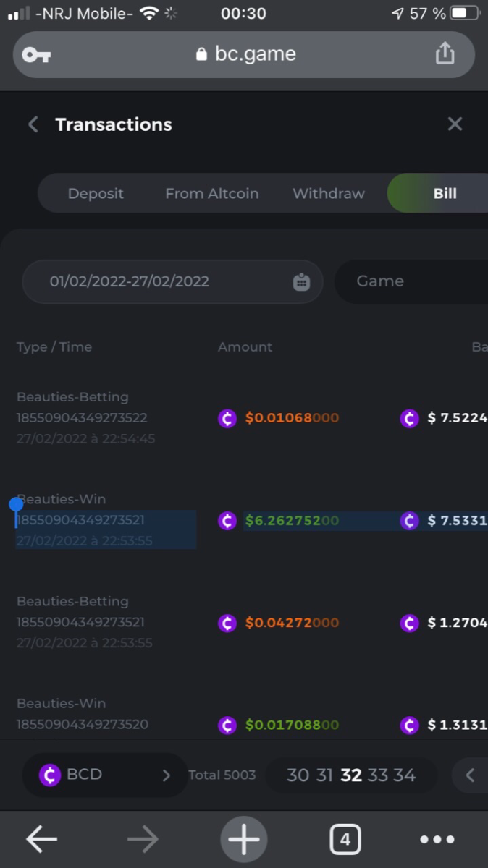Tap the bc.game URL address field
Screen dimensions: 488x868
click(x=246, y=54)
